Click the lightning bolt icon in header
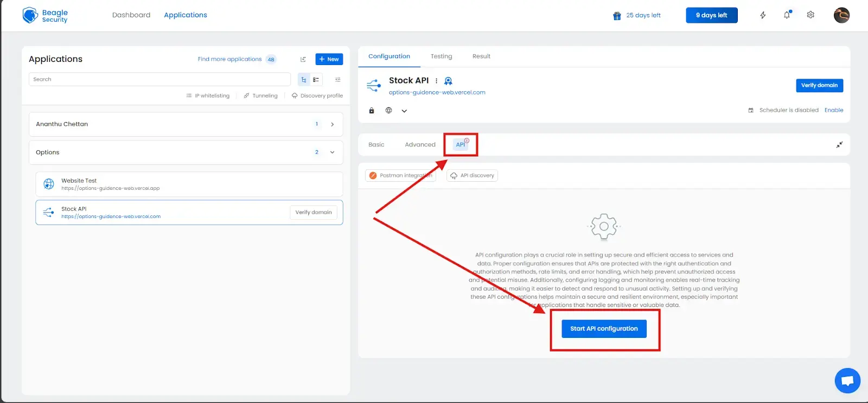868x403 pixels. tap(763, 15)
